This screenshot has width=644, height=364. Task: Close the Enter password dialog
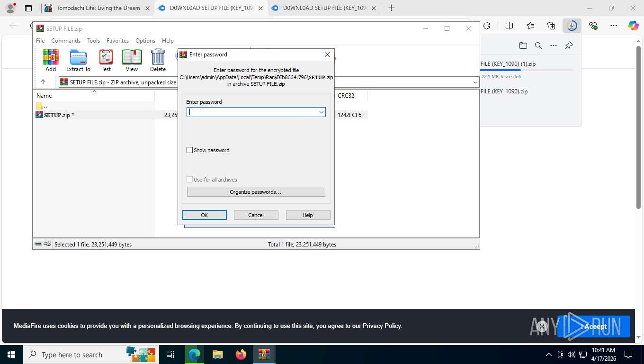(327, 55)
